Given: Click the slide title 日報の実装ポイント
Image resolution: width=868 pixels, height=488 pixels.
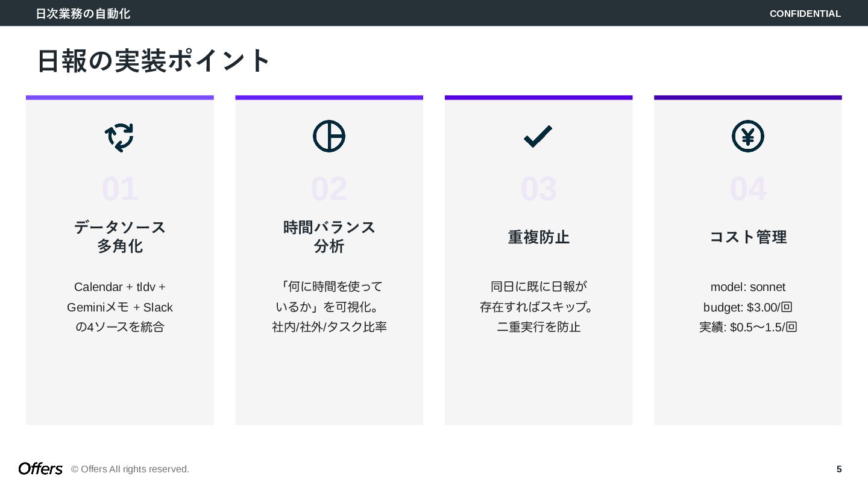Looking at the screenshot, I should click(x=154, y=61).
